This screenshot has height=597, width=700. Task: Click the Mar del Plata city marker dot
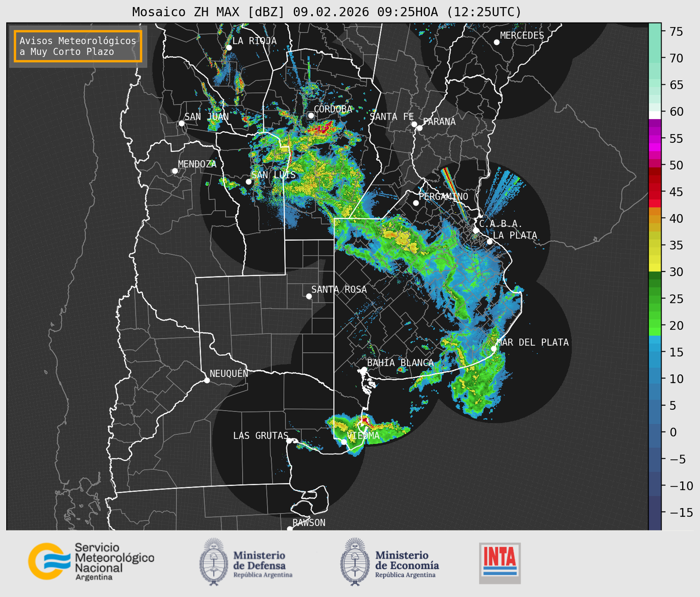click(x=494, y=349)
